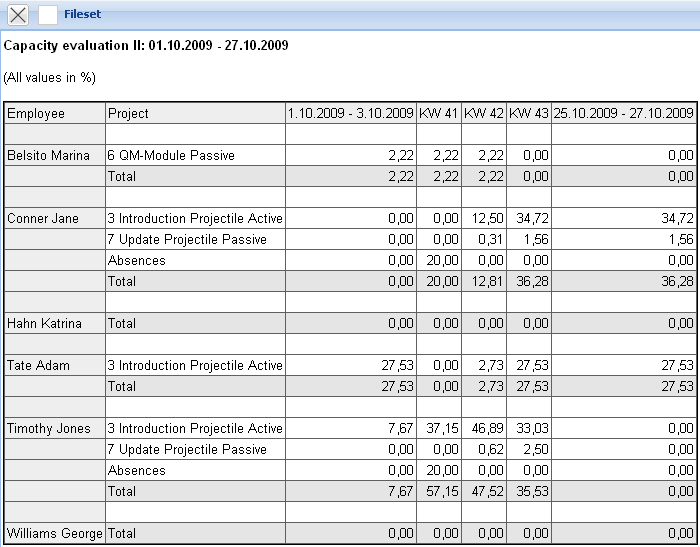This screenshot has height=547, width=700.
Task: Click Conner Jane's 3 Introduction Projectile Active
Action: 195,218
